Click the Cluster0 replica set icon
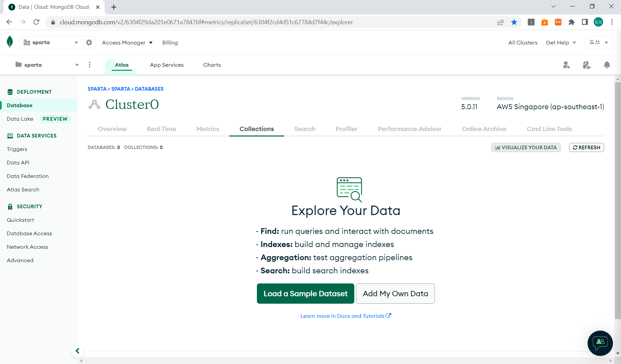 pos(94,104)
